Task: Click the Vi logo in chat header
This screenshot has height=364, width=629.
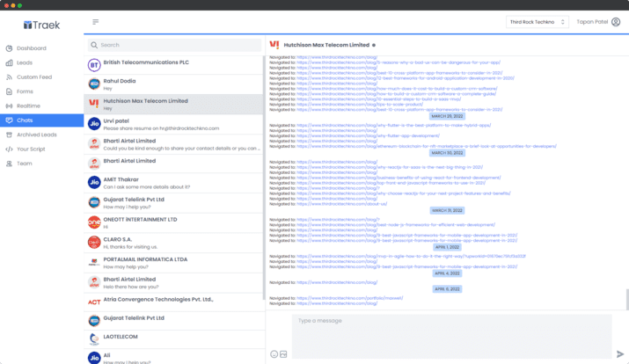Action: (274, 45)
